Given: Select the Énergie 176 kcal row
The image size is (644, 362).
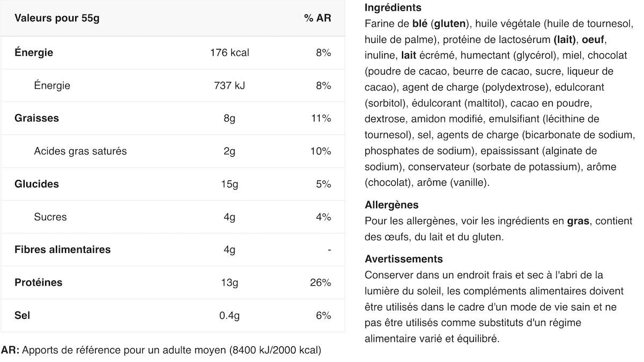Looking at the screenshot, I should click(173, 53).
